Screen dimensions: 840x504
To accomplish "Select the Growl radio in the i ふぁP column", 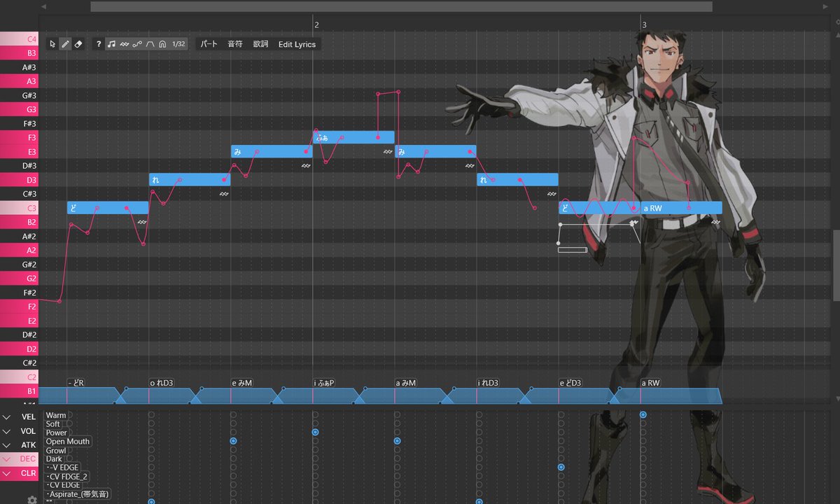I will click(315, 450).
